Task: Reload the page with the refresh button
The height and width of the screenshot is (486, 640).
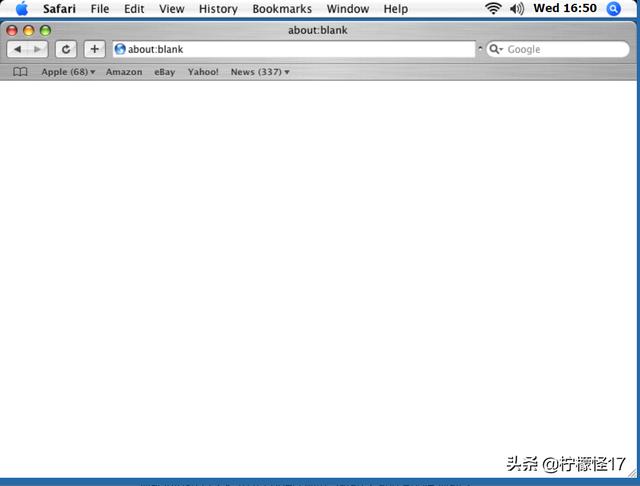Action: point(66,49)
